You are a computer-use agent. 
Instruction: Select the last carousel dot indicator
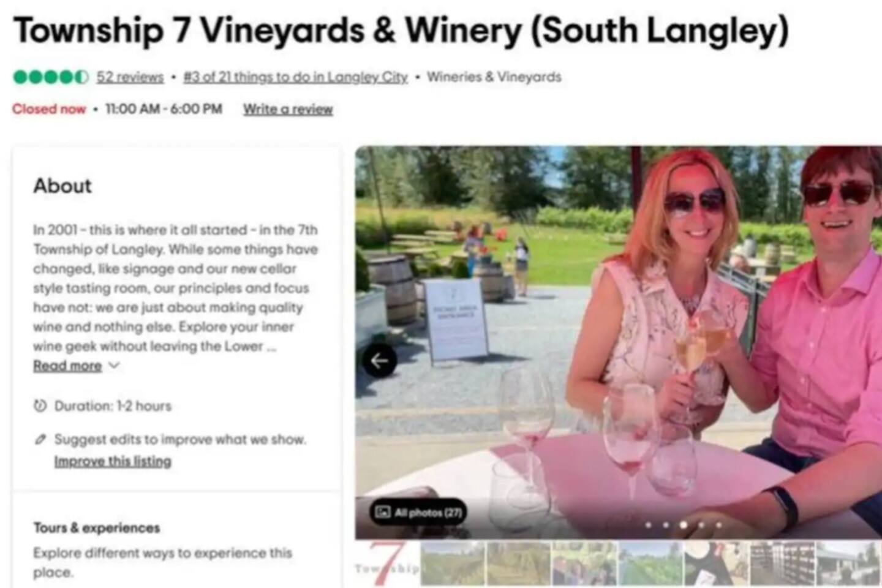pyautogui.click(x=719, y=525)
